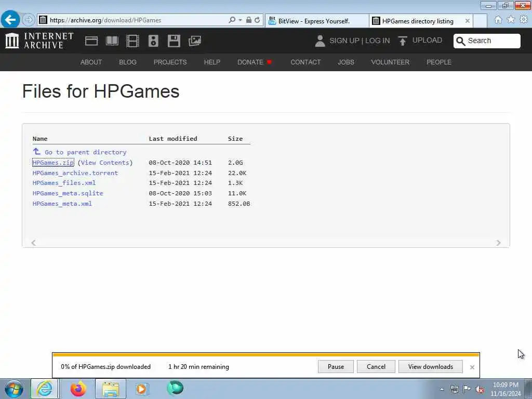This screenshot has height=399, width=532.
Task: Click the UPLOAD text link
Action: click(427, 41)
